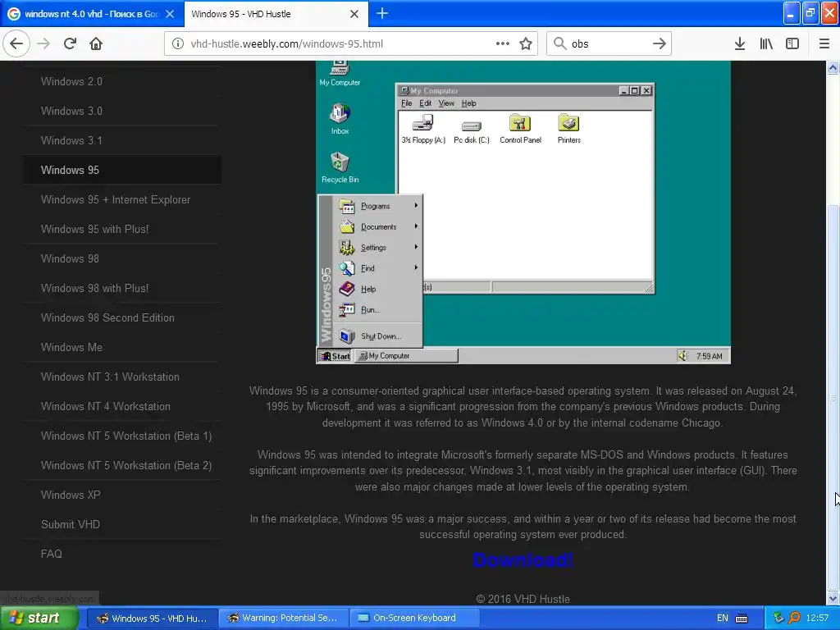Open Windows 3.1 in the sidebar
This screenshot has width=840, height=630.
(x=71, y=140)
